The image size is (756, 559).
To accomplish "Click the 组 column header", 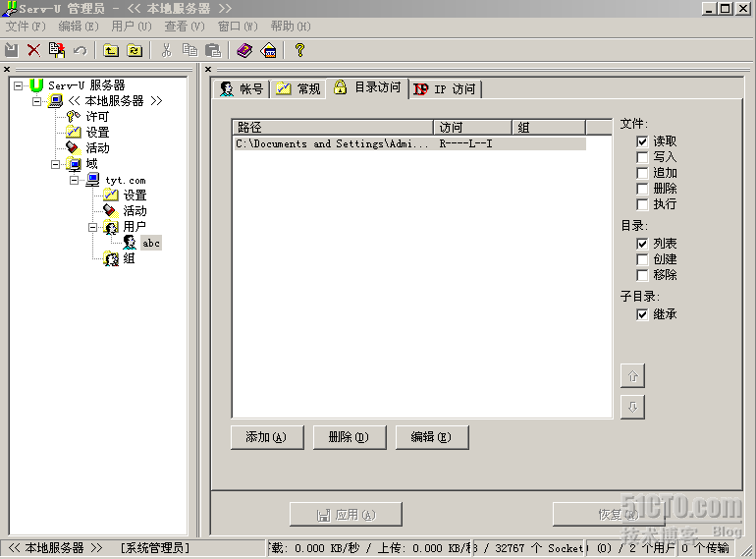I will pos(549,128).
